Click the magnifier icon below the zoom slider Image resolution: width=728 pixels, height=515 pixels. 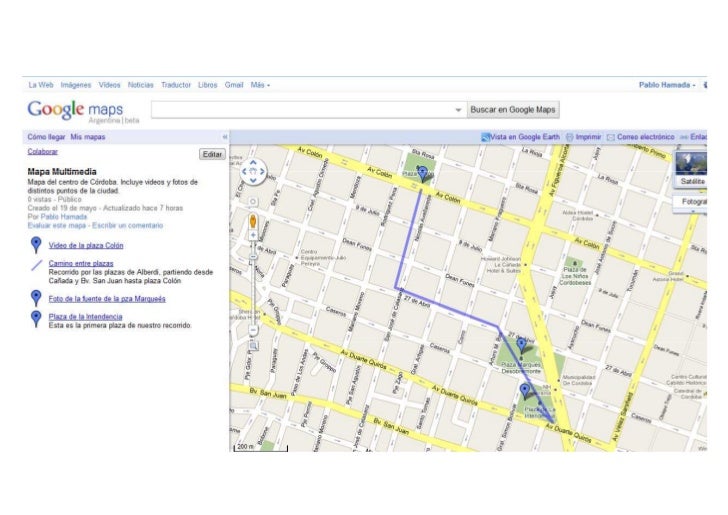(x=254, y=346)
